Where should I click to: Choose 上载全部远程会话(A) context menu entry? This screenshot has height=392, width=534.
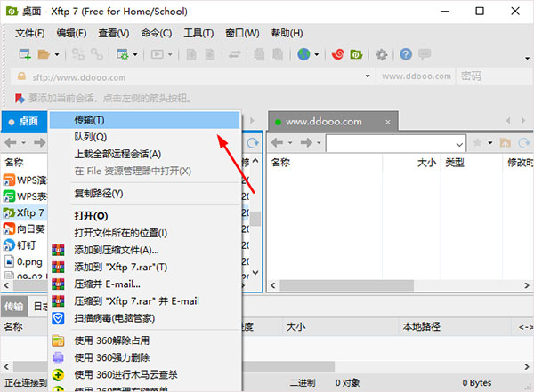coord(145,154)
